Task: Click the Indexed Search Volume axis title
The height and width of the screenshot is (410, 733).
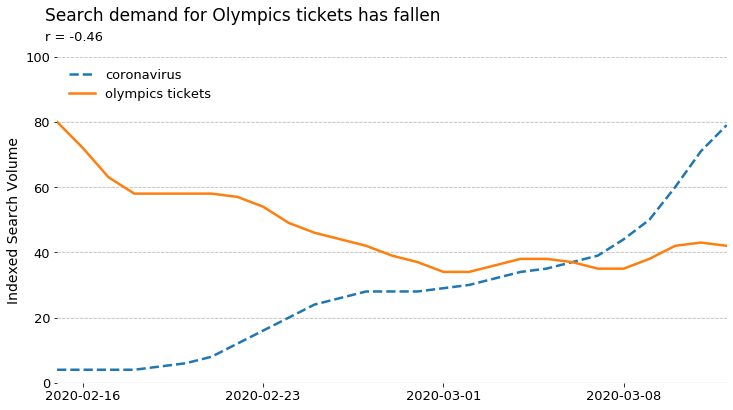Action: coord(13,221)
